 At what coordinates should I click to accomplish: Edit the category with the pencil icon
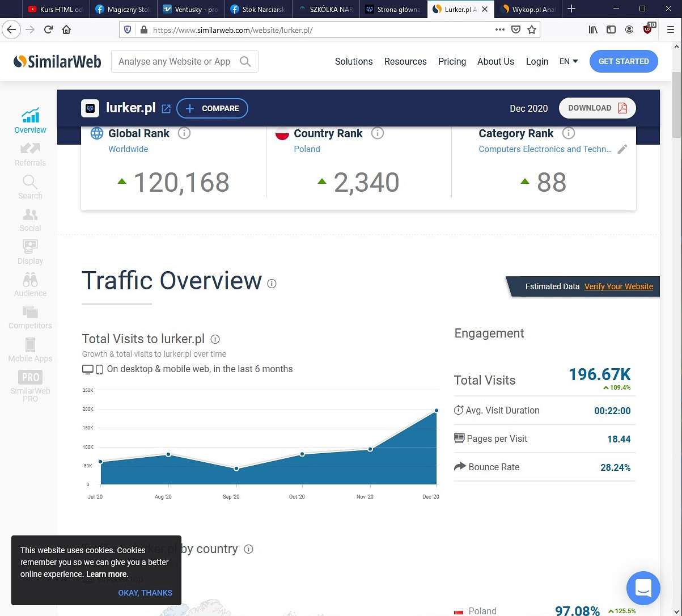622,149
